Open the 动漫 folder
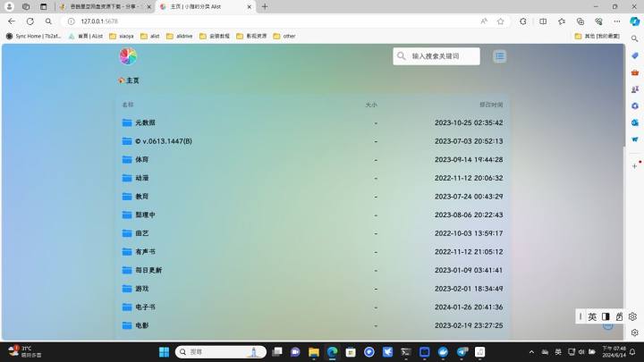644x362 pixels. [142, 178]
